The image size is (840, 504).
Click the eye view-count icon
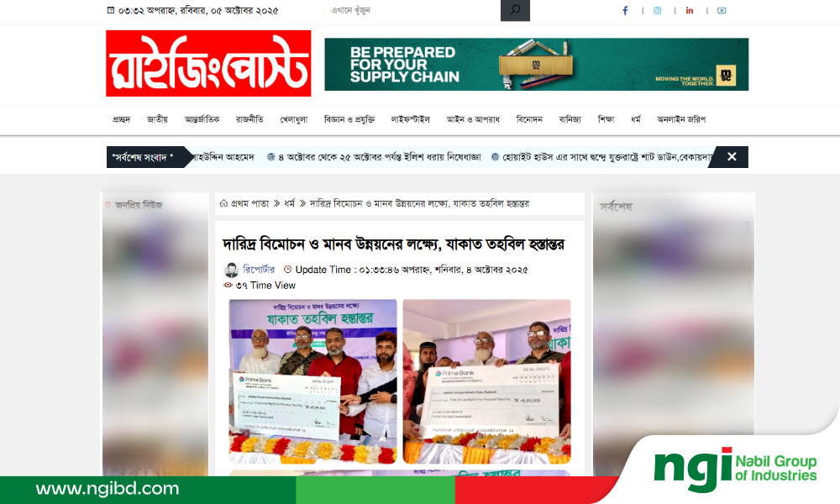[x=228, y=285]
